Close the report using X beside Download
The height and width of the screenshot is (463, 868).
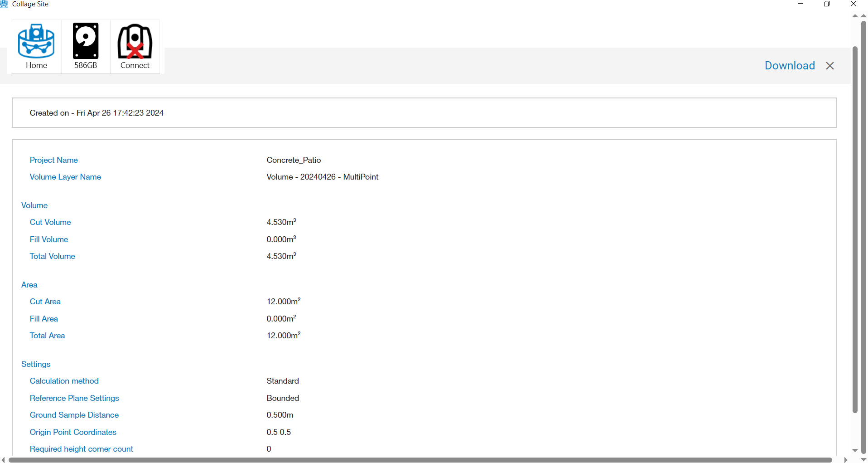pyautogui.click(x=830, y=66)
